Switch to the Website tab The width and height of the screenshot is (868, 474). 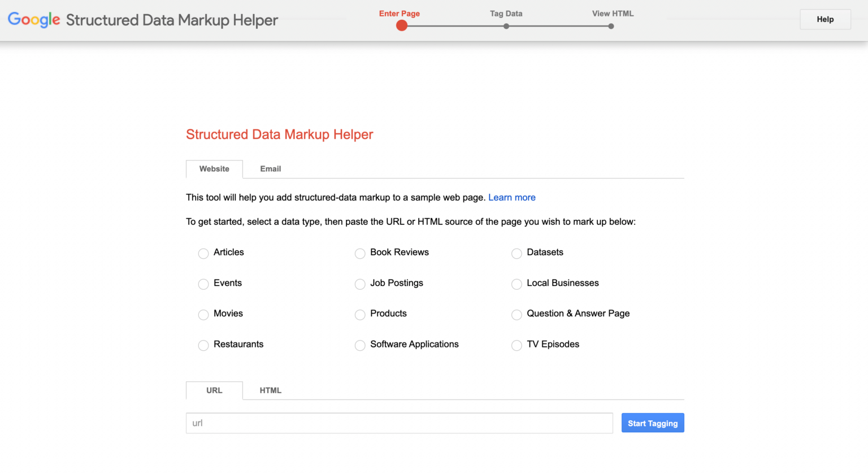click(x=214, y=169)
